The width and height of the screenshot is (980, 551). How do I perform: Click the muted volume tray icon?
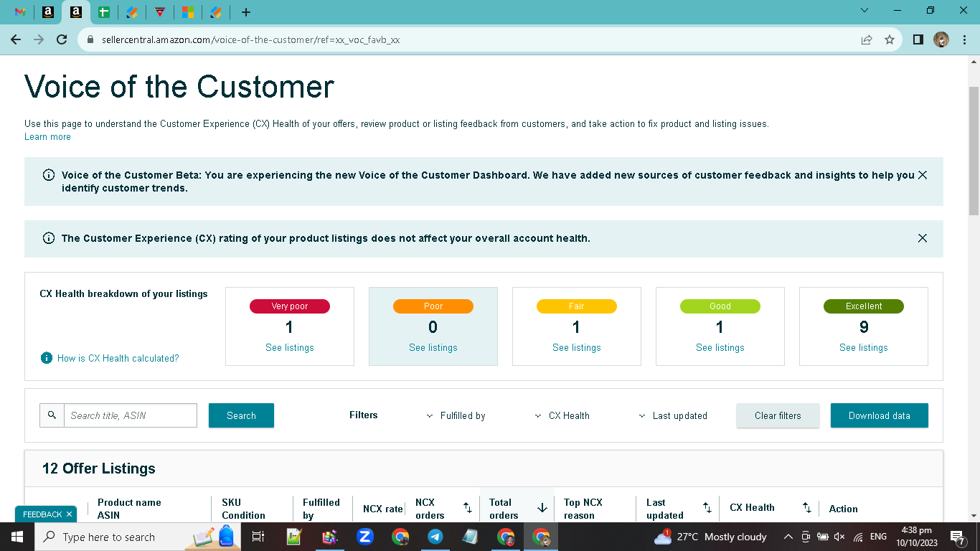click(x=839, y=537)
